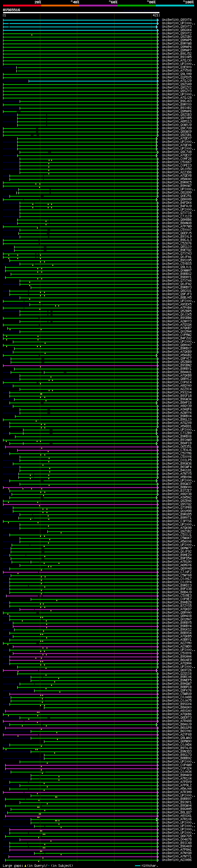197x868 pixels.
Task: Click the Large gaps legend text
Action: [x=13, y=866]
